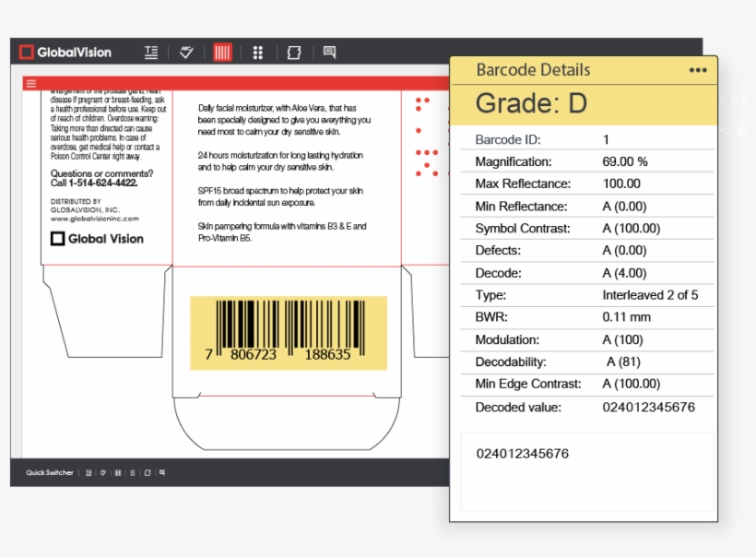Viewport: 756px width, 557px height.
Task: Open the hamburger menu on red bar
Action: [30, 84]
